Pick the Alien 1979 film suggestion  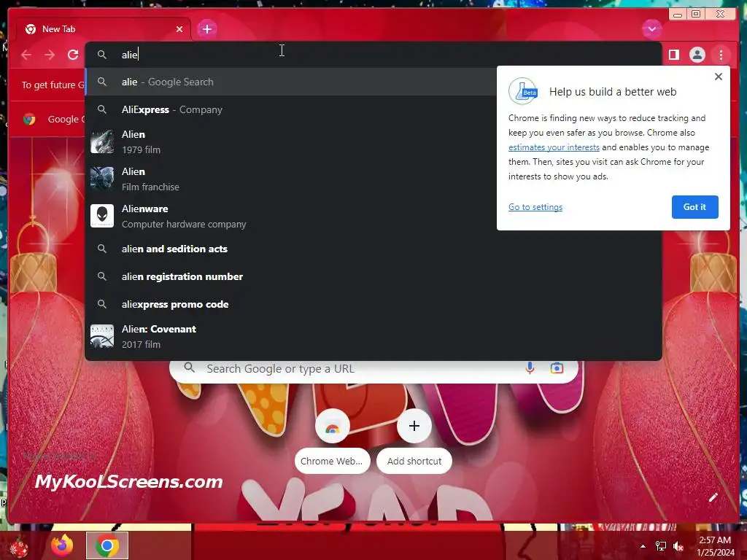[291, 142]
